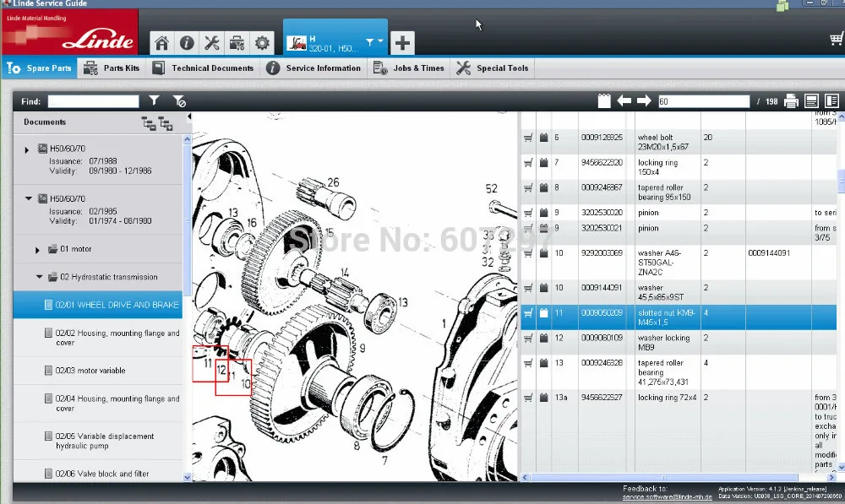Viewport: 845px width, 504px height.
Task: Open the Parts Kits tab
Action: click(112, 68)
